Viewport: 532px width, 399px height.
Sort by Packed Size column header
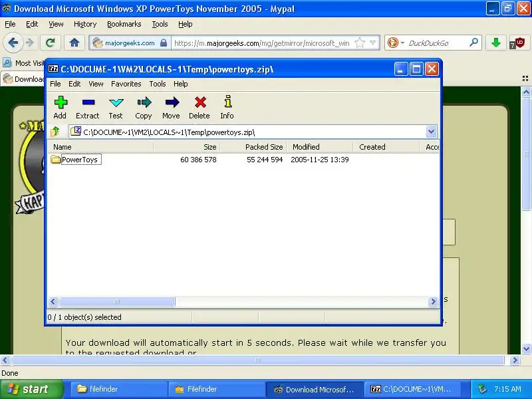coord(253,147)
